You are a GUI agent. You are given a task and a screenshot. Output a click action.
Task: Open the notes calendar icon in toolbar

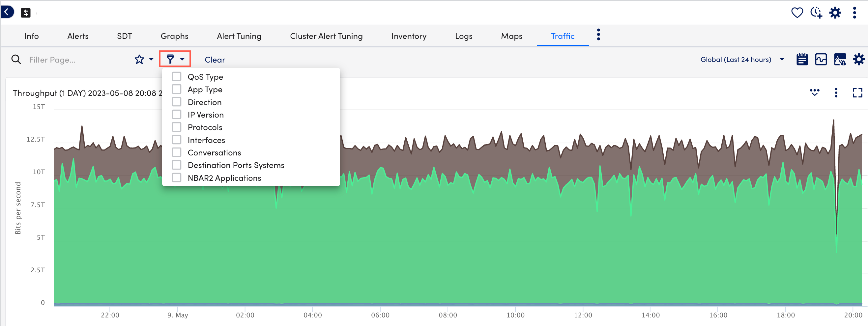[802, 60]
